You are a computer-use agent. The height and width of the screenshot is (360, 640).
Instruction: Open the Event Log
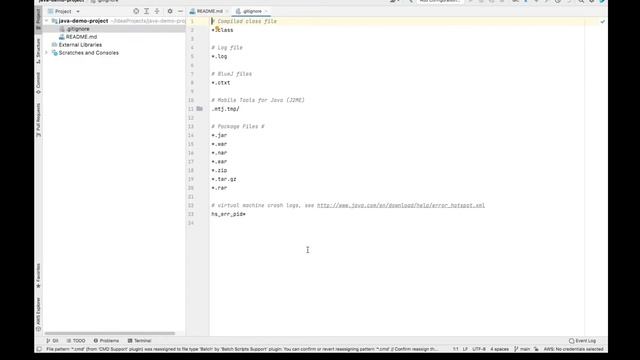[582, 340]
